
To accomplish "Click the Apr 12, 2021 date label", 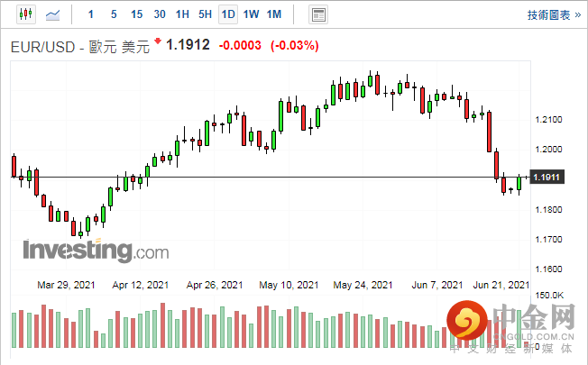I will pos(141,285).
